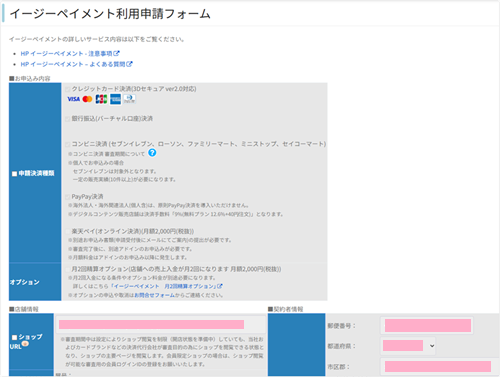Toggle クレジットカード決済 checkbox
The height and width of the screenshot is (377, 500).
[x=68, y=89]
